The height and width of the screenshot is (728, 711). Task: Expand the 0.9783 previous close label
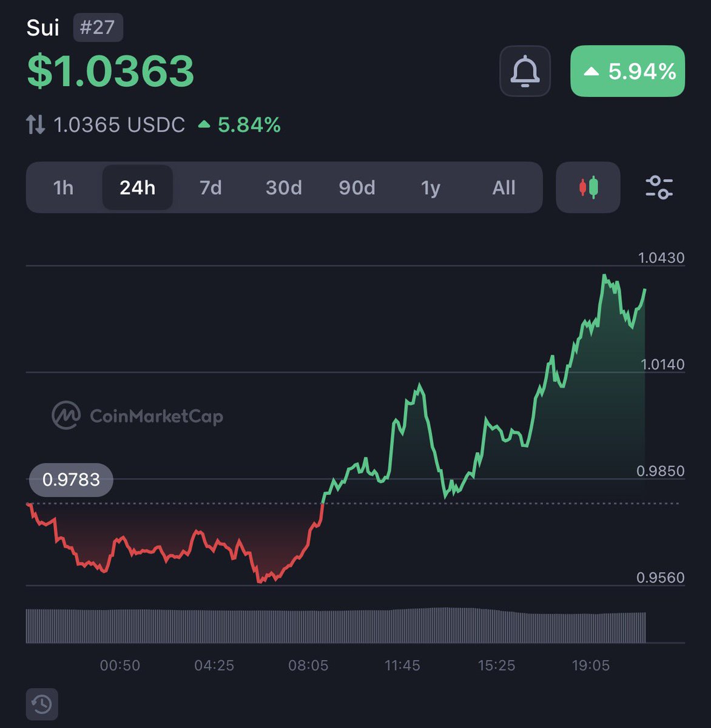pos(70,479)
